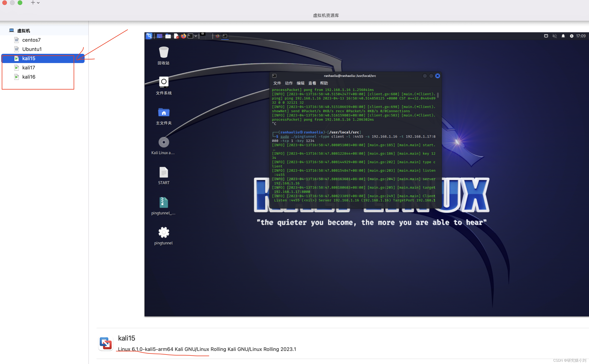This screenshot has width=589, height=364.
Task: Select the Firefox taskbar window button
Action: (x=217, y=36)
